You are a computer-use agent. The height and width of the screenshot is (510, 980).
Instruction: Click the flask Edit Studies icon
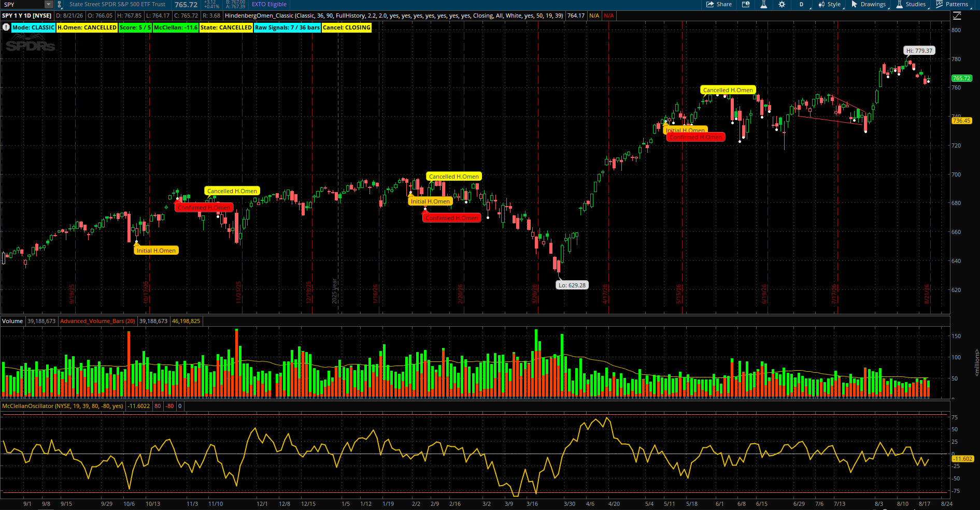763,4
